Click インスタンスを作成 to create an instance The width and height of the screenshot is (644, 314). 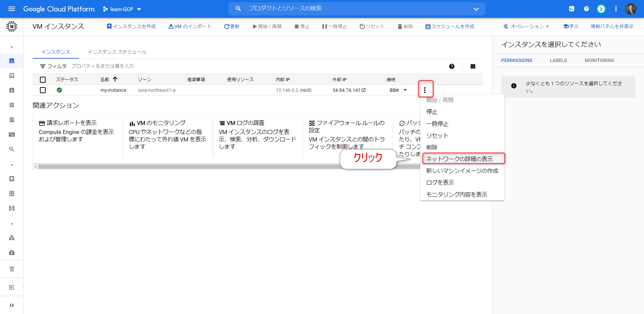coord(131,26)
